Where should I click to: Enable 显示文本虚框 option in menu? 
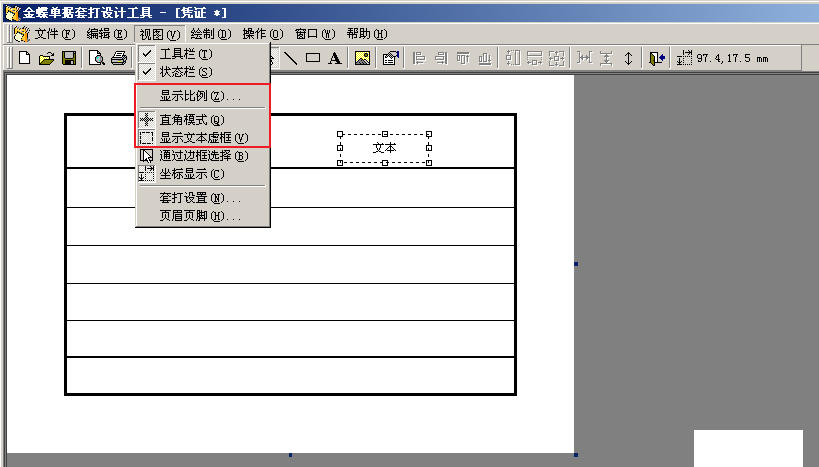pos(203,137)
